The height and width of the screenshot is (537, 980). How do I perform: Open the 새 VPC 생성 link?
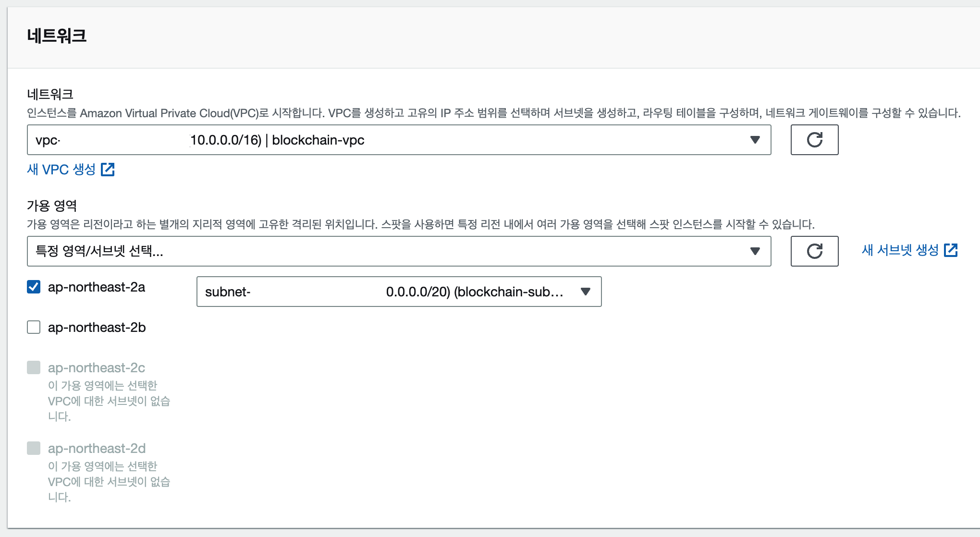click(x=61, y=170)
